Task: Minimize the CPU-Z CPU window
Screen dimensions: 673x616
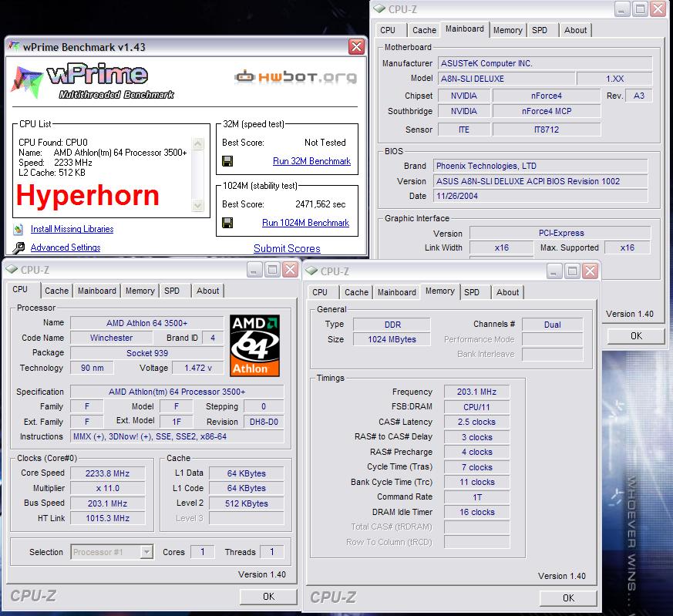Action: [x=254, y=270]
